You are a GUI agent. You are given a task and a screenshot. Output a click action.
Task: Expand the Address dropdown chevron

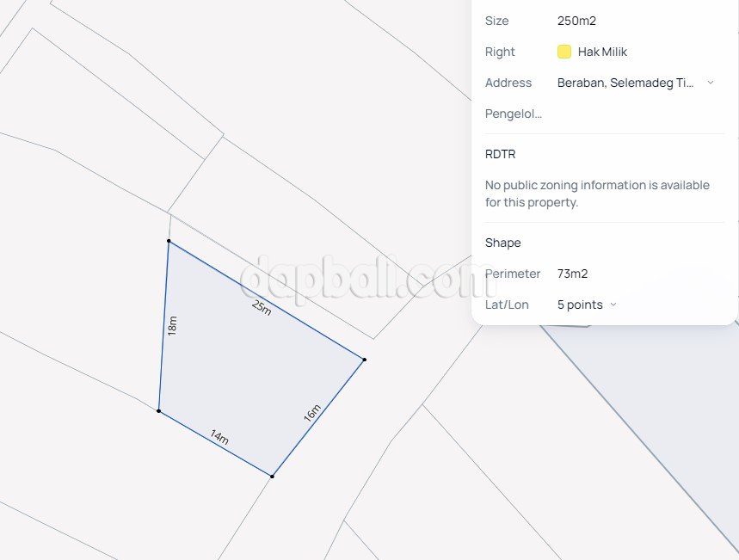tap(711, 83)
